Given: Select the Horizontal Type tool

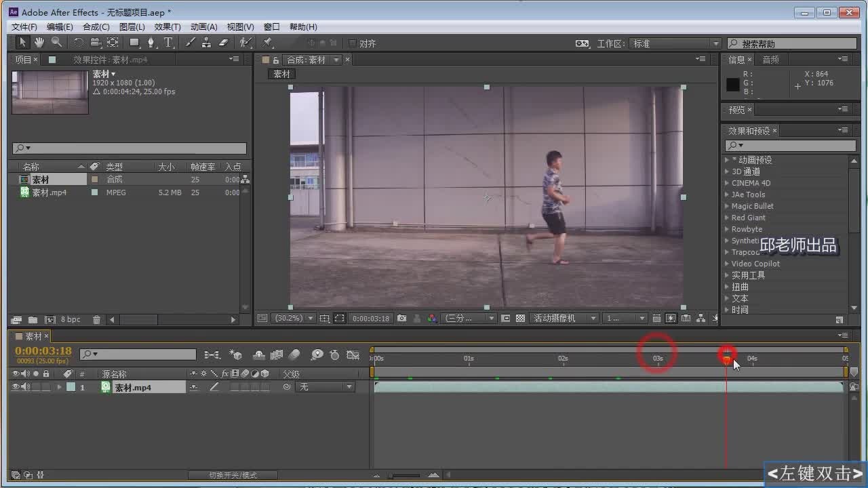Looking at the screenshot, I should [168, 42].
